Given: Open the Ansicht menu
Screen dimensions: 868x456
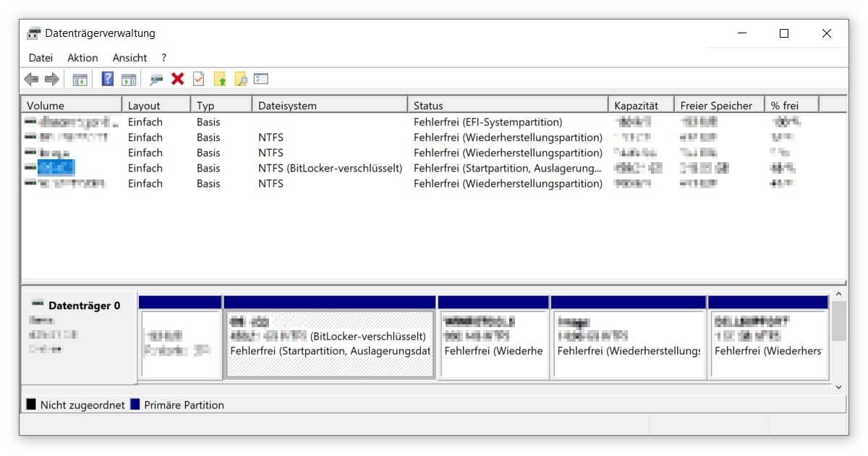Looking at the screenshot, I should [129, 57].
